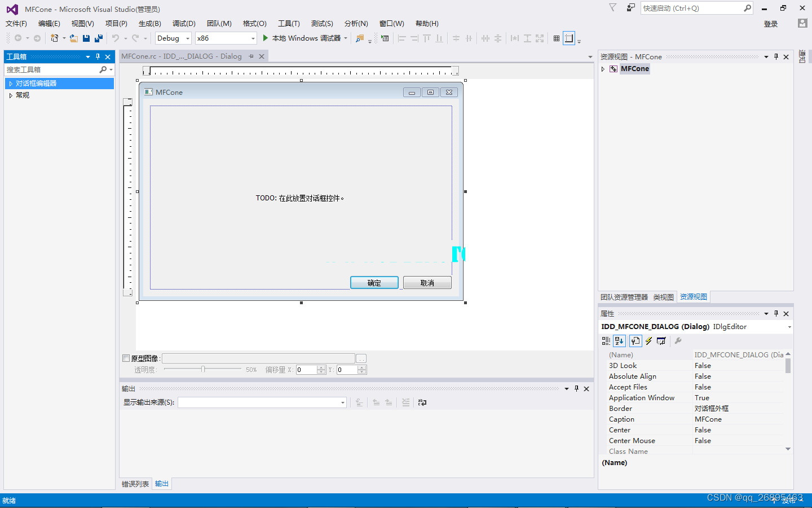This screenshot has width=812, height=508.
Task: Click the notifications flag filter icon
Action: pyautogui.click(x=613, y=8)
